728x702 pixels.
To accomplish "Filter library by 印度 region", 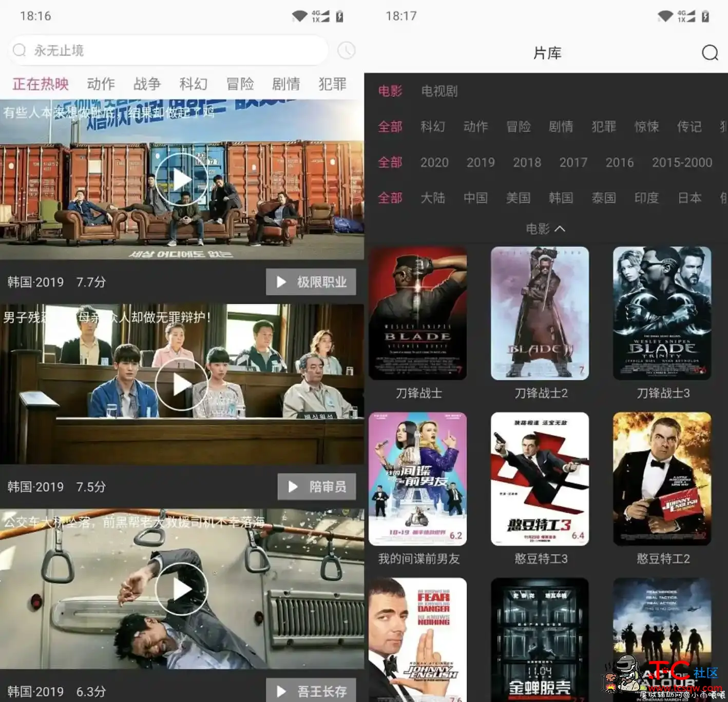I will click(646, 198).
